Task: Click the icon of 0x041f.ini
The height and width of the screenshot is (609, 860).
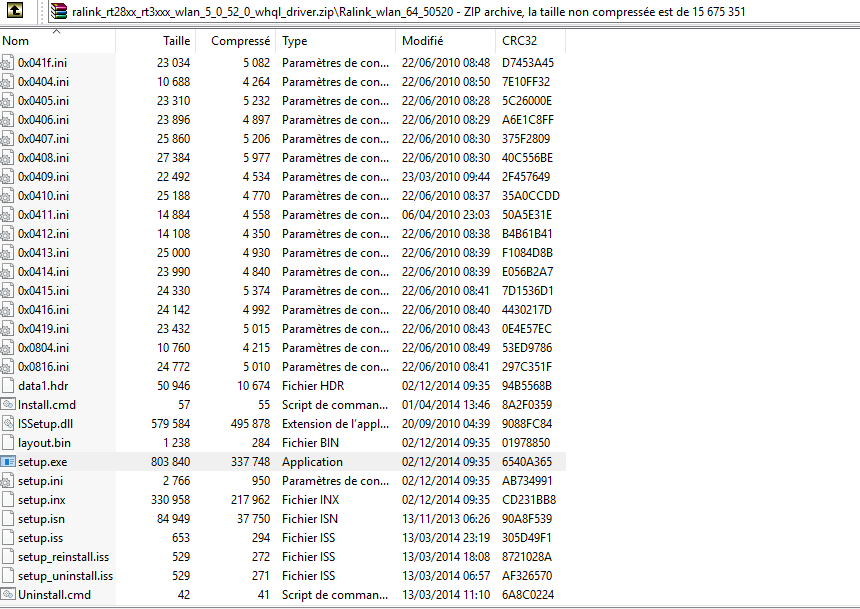Action: pos(7,63)
